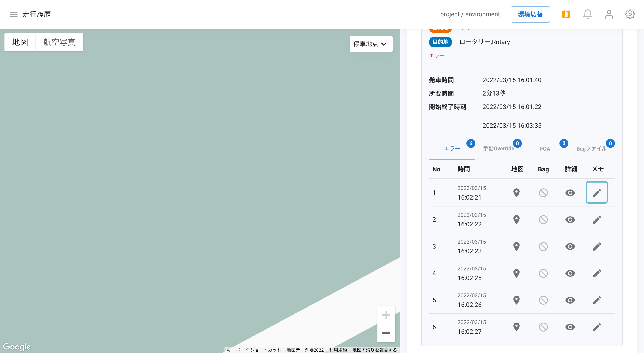Viewport: 644px width, 353px height.
Task: Click the Google logo on map
Action: 17,347
